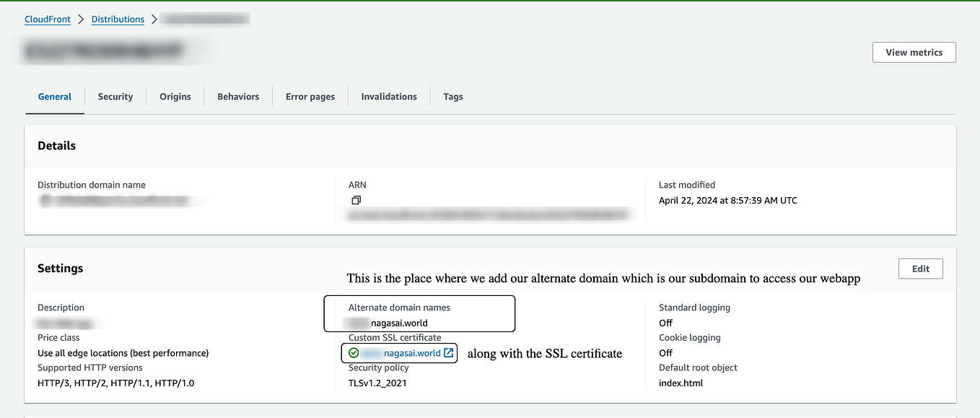Screen dimensions: 980x418
Task: Click the View metrics button
Action: (x=914, y=52)
